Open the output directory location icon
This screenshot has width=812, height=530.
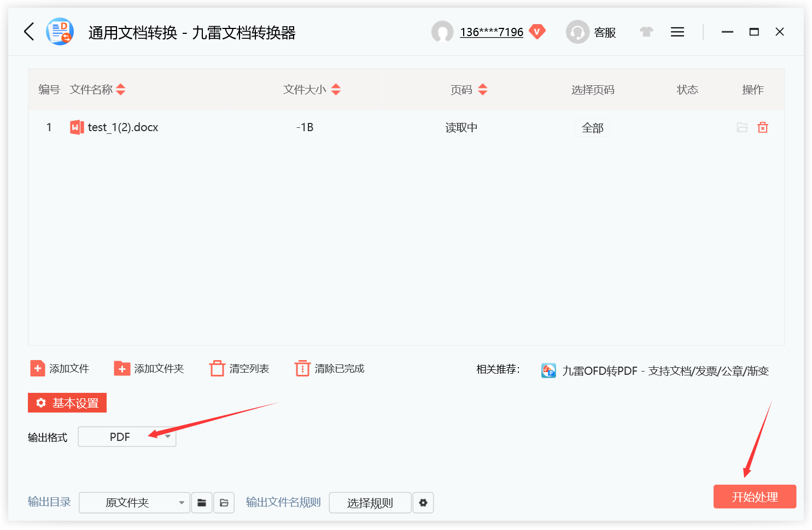224,503
